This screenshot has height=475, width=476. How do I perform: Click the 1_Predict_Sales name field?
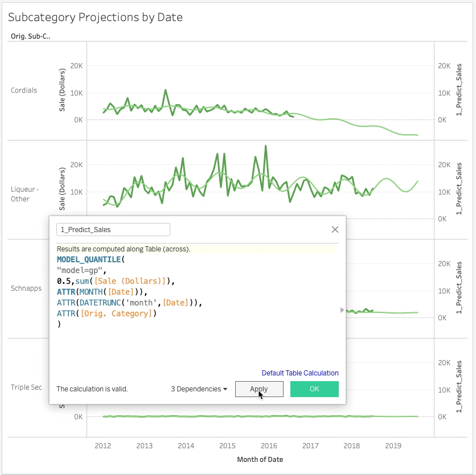(x=113, y=230)
